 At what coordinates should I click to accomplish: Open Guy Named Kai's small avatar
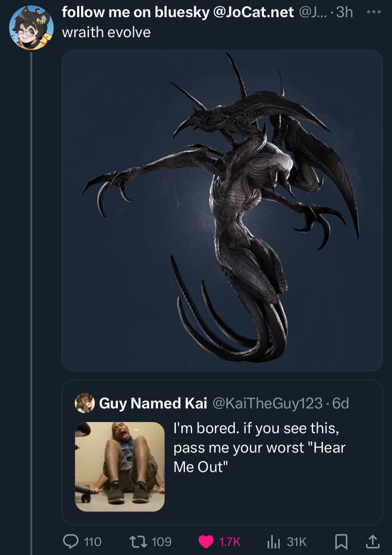(x=84, y=403)
